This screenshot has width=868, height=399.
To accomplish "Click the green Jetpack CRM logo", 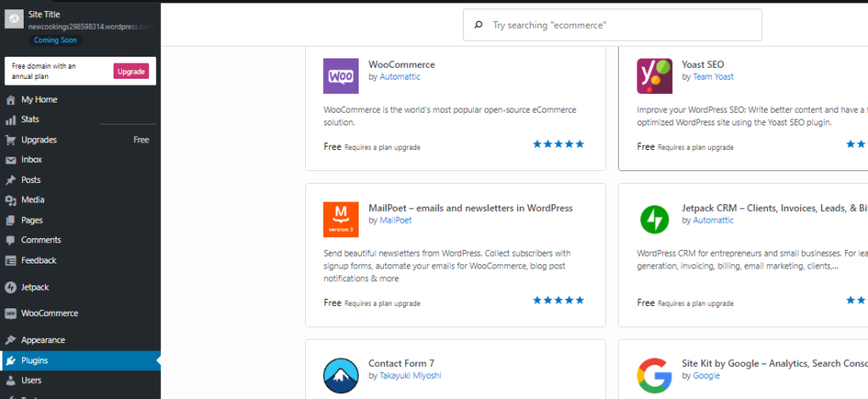I will (x=654, y=219).
